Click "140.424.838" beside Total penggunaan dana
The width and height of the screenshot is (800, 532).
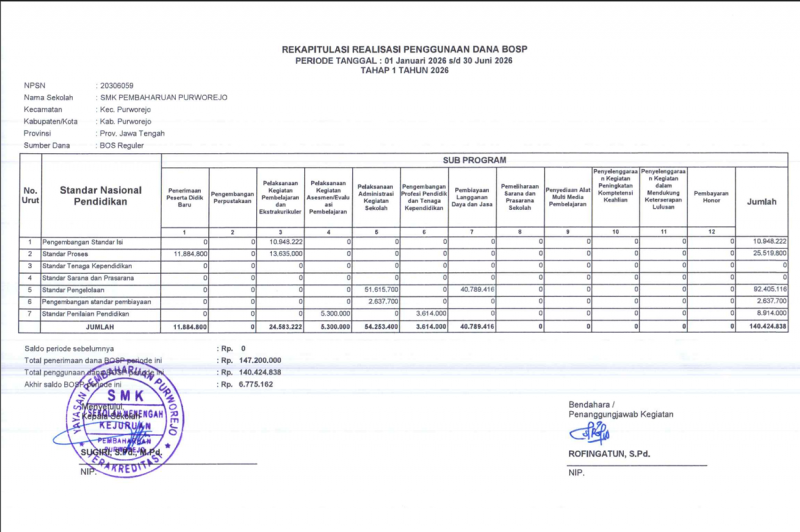pos(260,372)
